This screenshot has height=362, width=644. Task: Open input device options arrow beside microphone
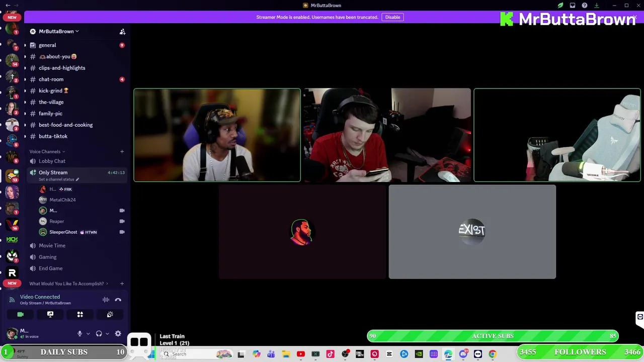pos(88,333)
